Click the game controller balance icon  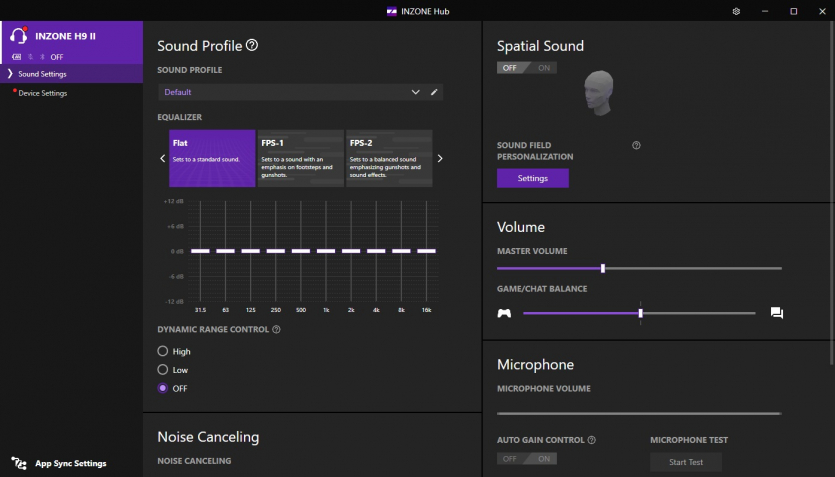504,313
